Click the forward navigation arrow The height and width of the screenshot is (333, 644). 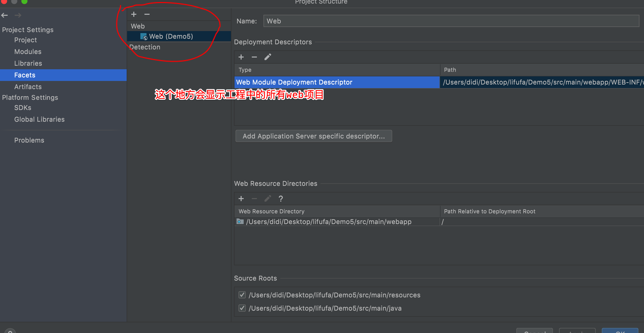[x=18, y=15]
